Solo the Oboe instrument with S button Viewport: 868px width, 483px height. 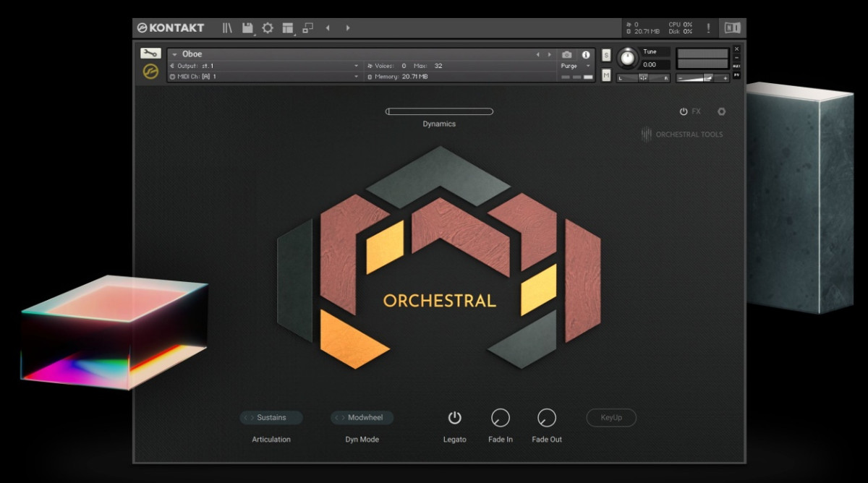point(606,55)
